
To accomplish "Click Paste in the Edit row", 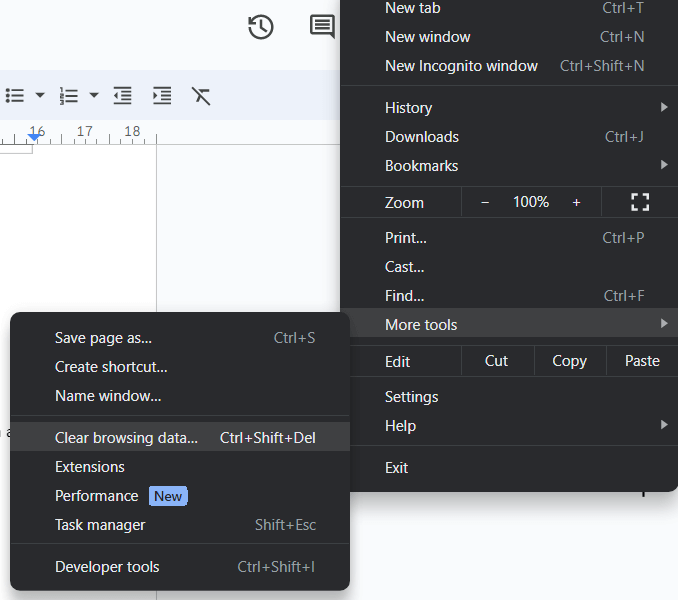I will (x=642, y=361).
